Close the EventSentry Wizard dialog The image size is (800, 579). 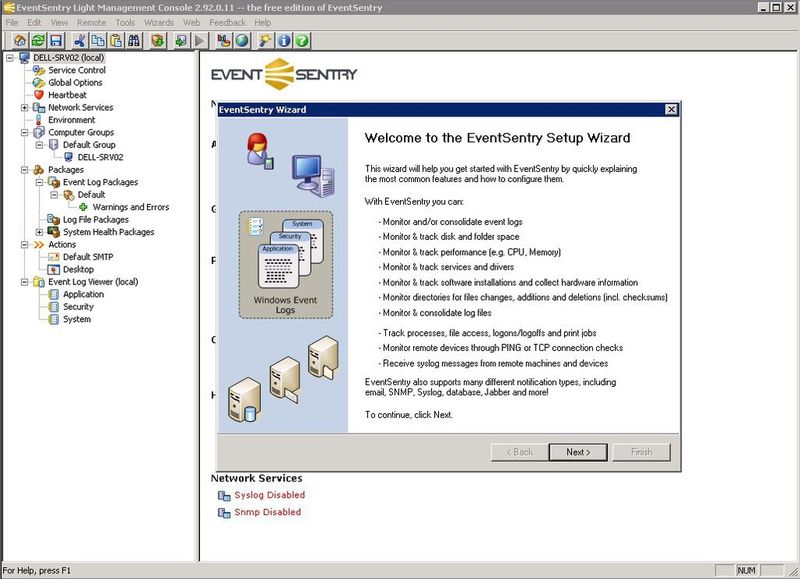[x=671, y=109]
